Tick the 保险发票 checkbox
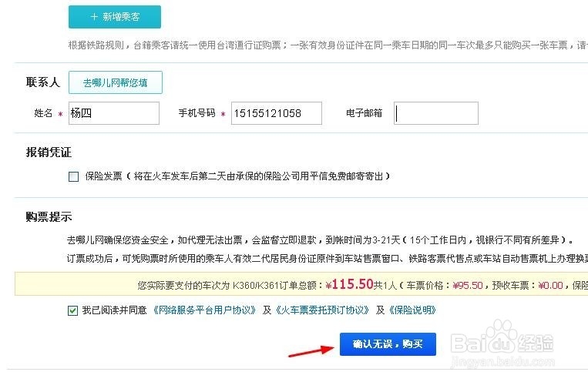This screenshot has height=382, width=588. [x=73, y=176]
